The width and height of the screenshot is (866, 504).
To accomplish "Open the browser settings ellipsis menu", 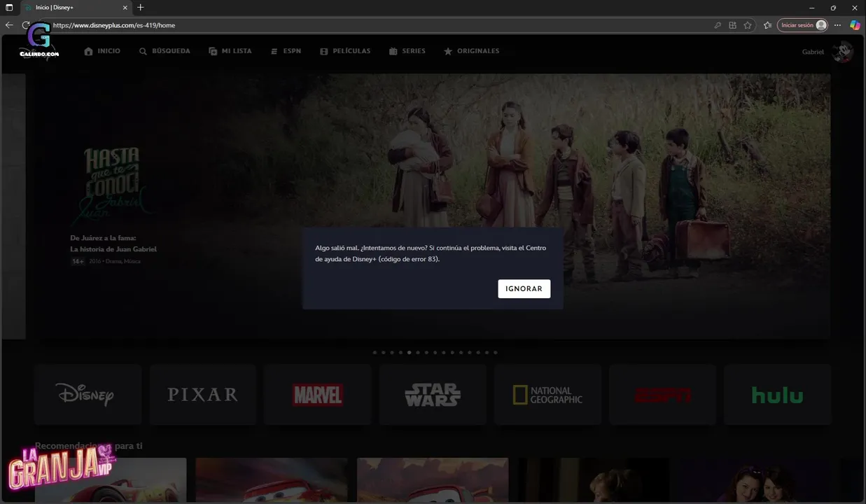I will (838, 25).
